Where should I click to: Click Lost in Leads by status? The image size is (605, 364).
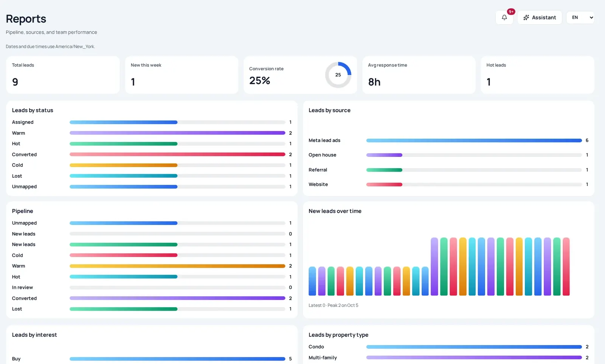17,176
